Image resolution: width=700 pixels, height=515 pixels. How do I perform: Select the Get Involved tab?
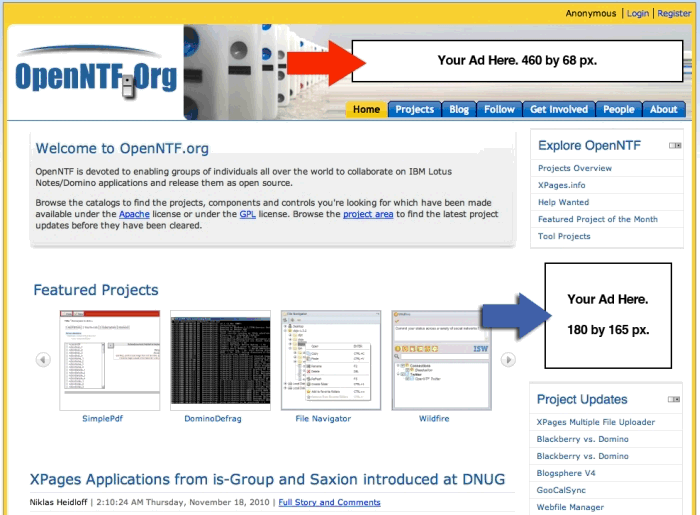click(x=558, y=109)
